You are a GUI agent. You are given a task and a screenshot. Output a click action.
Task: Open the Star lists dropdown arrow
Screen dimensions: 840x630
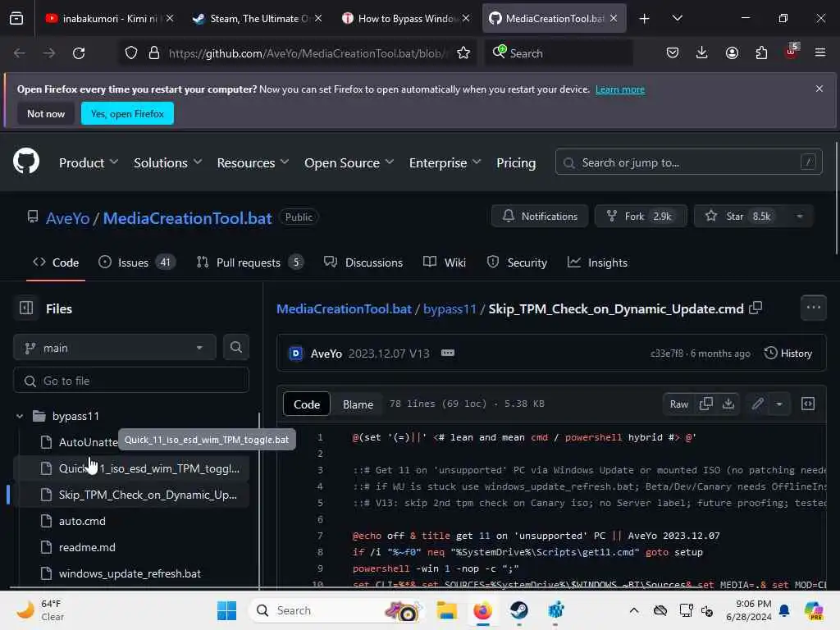[799, 217]
